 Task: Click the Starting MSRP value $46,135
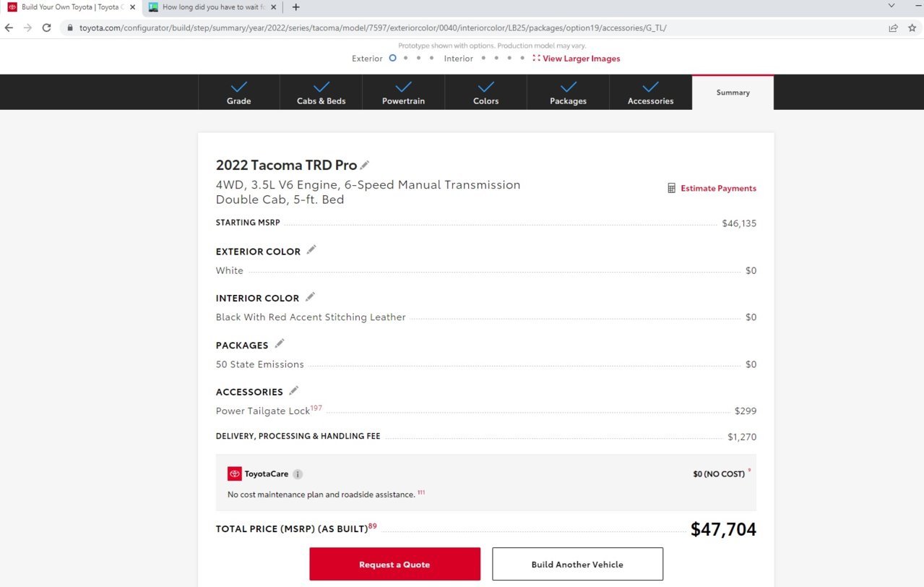pyautogui.click(x=739, y=223)
